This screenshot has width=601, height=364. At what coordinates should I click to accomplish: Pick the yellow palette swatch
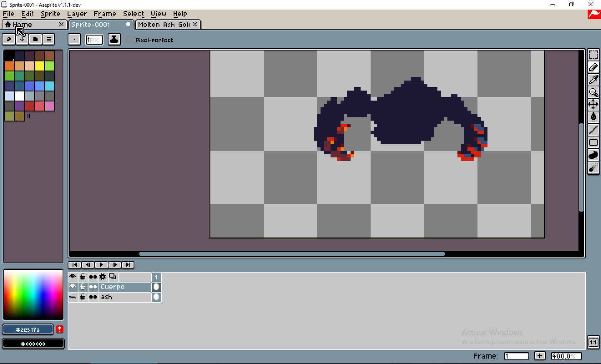(40, 66)
